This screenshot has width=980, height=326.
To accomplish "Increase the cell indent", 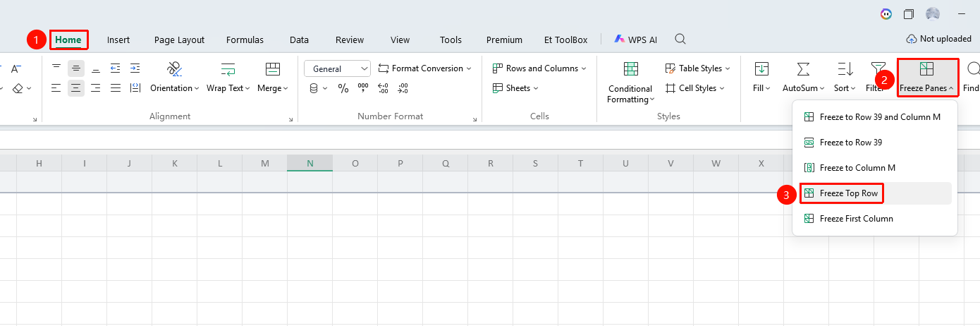I will (x=135, y=68).
